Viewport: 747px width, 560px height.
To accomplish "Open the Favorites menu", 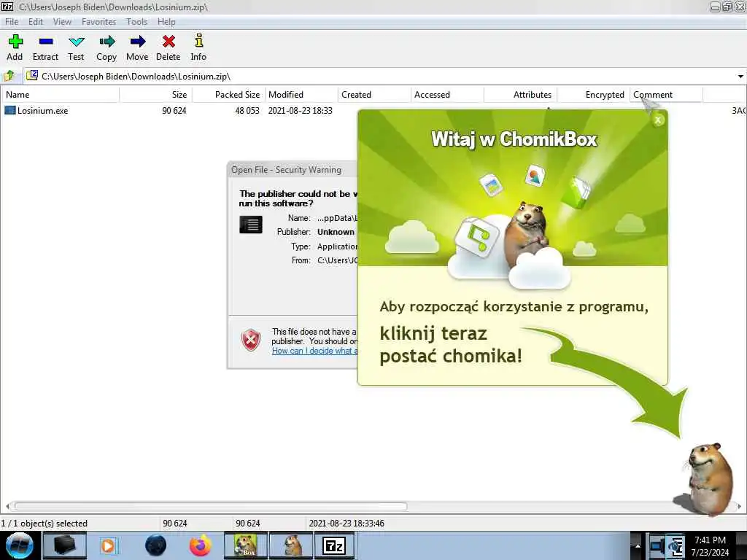I will 98,22.
